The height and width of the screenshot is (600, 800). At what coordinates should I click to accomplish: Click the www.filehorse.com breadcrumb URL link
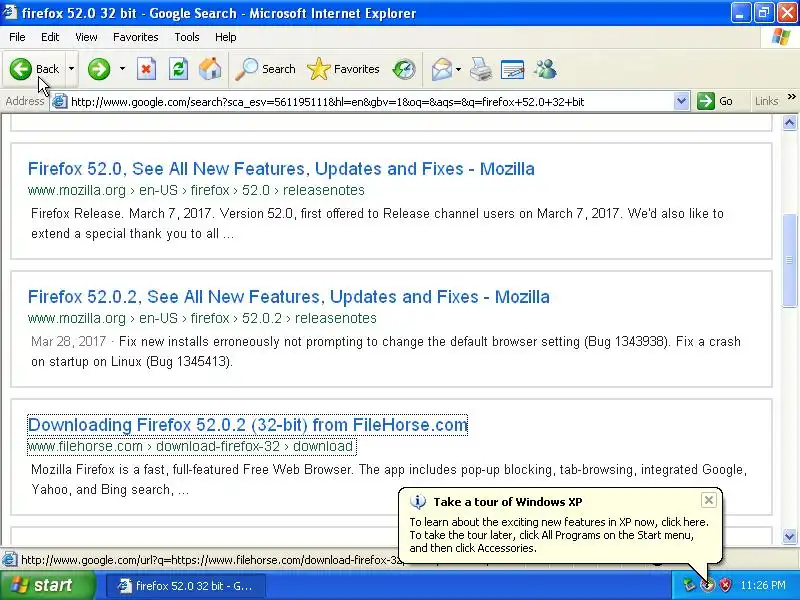coord(191,446)
